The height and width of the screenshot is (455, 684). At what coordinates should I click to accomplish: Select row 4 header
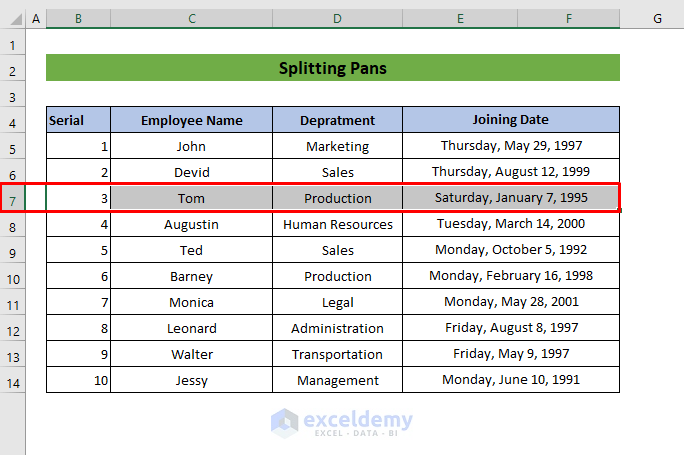tap(12, 121)
